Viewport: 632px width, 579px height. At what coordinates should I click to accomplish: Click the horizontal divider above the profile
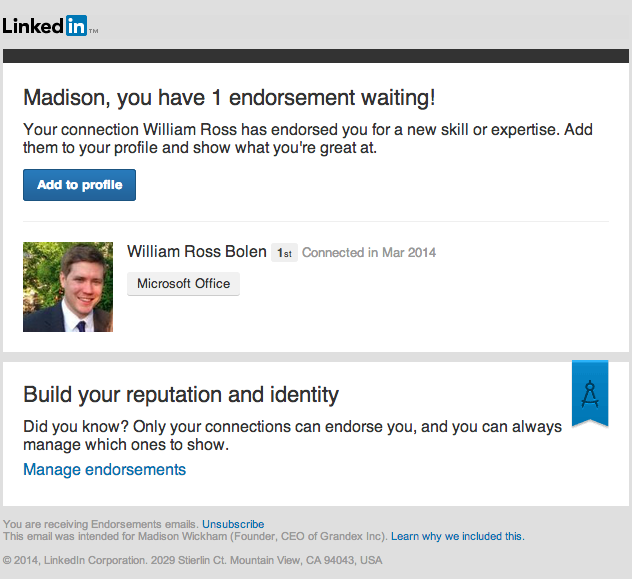click(316, 221)
